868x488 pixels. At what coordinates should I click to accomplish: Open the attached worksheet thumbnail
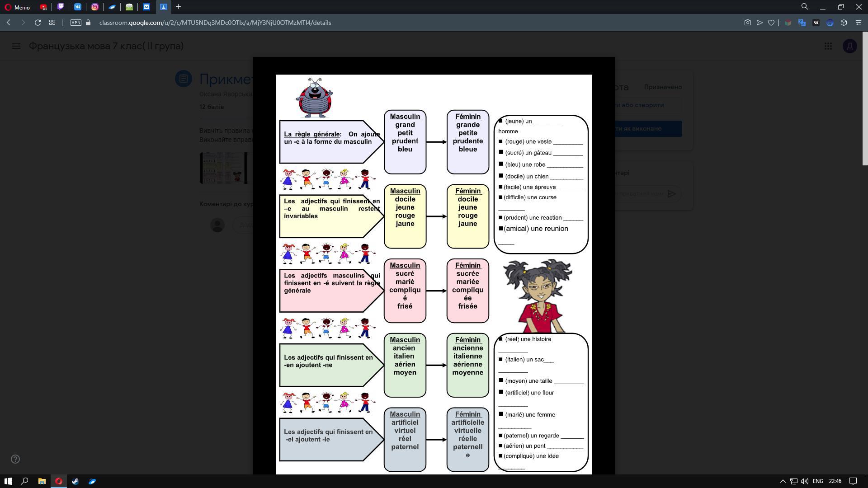click(x=223, y=168)
